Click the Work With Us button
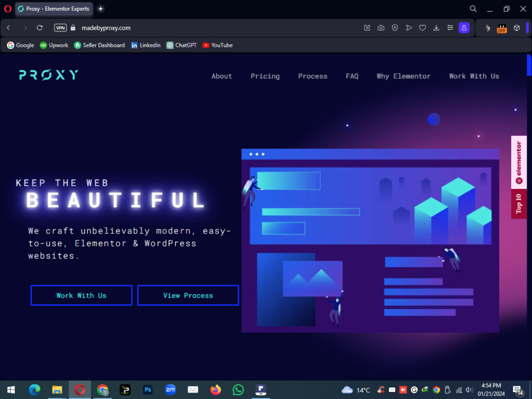The height and width of the screenshot is (399, 532). 81,295
